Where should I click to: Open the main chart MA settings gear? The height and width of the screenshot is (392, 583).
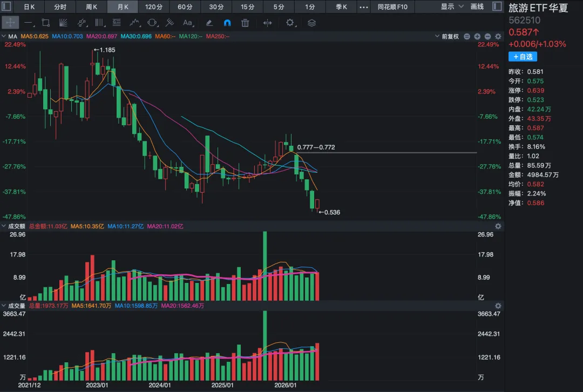point(498,37)
